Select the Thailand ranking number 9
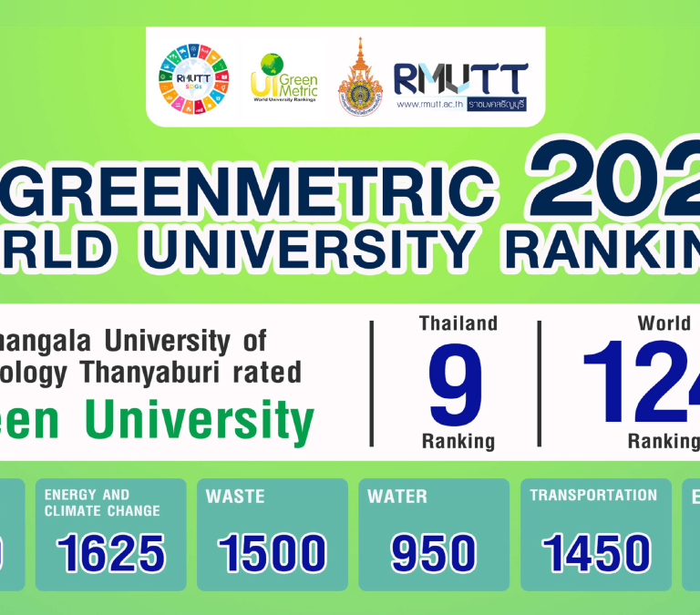Viewport: 700px width, 615px height. point(456,385)
